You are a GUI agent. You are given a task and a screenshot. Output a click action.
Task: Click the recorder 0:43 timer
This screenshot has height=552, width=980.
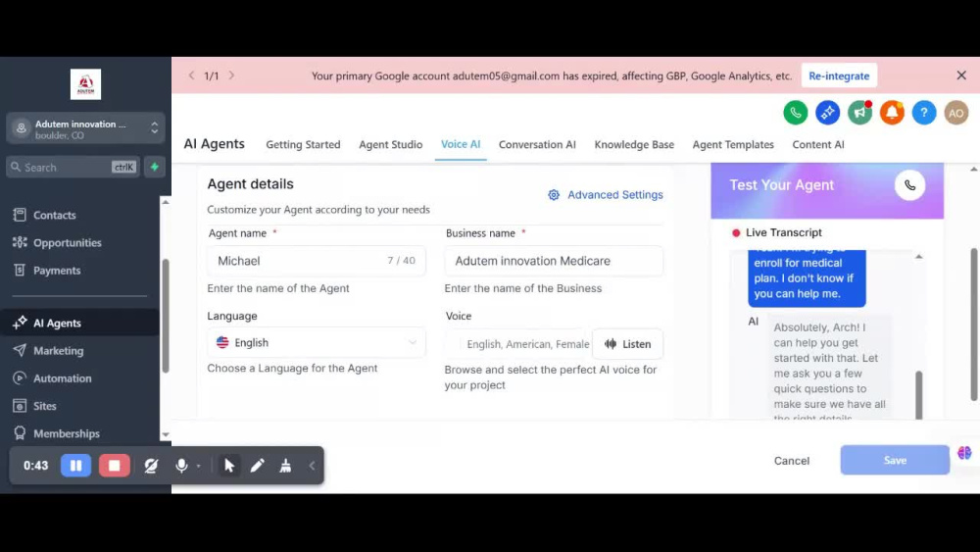point(35,465)
